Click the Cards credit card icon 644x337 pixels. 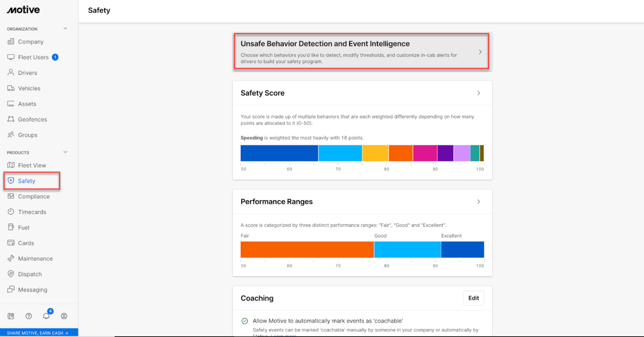(x=11, y=243)
